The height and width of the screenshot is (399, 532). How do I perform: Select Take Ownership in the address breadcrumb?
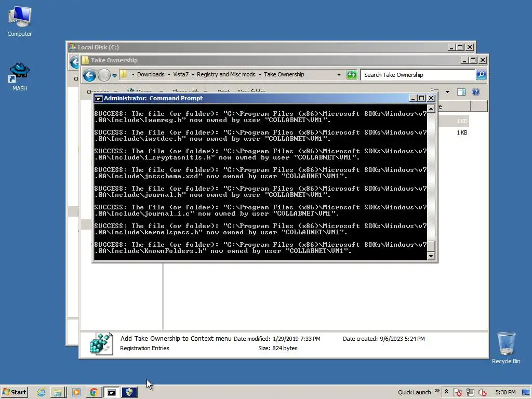click(284, 74)
